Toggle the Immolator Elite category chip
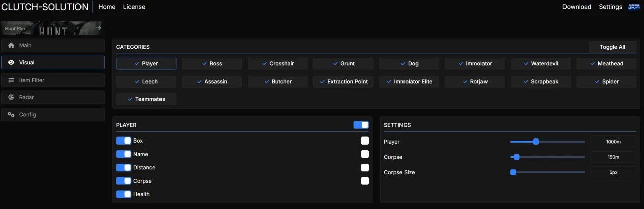The width and height of the screenshot is (644, 209). (409, 81)
